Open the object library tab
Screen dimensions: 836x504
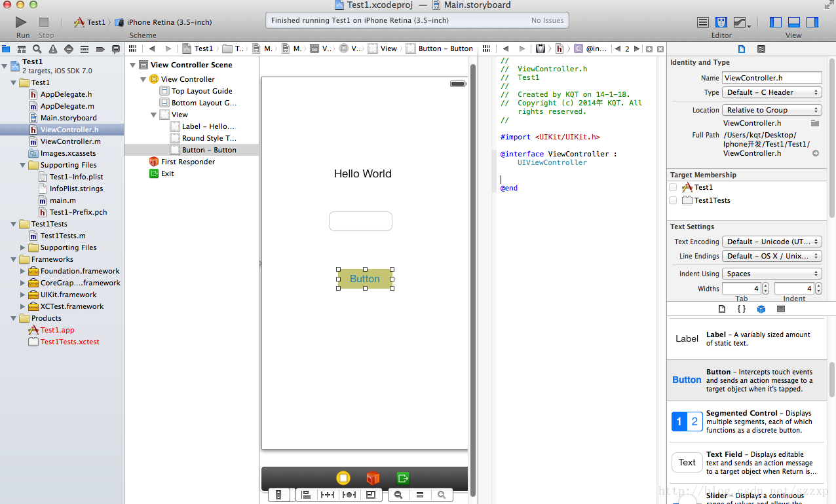[x=761, y=308]
